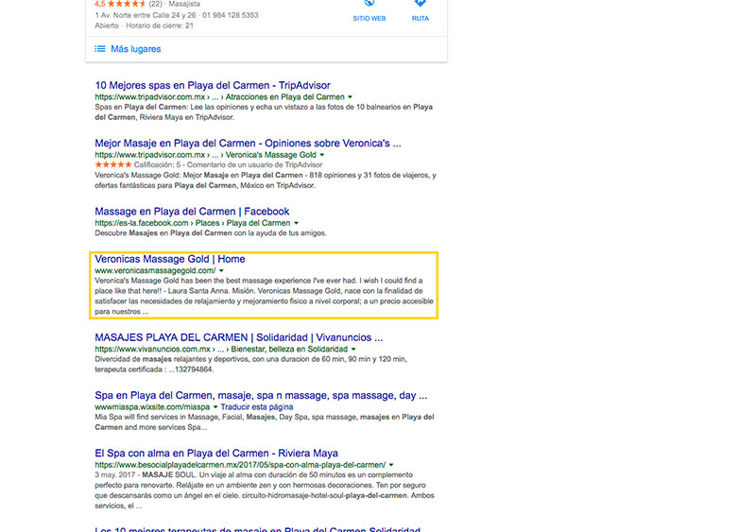The width and height of the screenshot is (756, 532).
Task: Click the five-star rating under Veronica's Massage Gold
Action: (115, 164)
